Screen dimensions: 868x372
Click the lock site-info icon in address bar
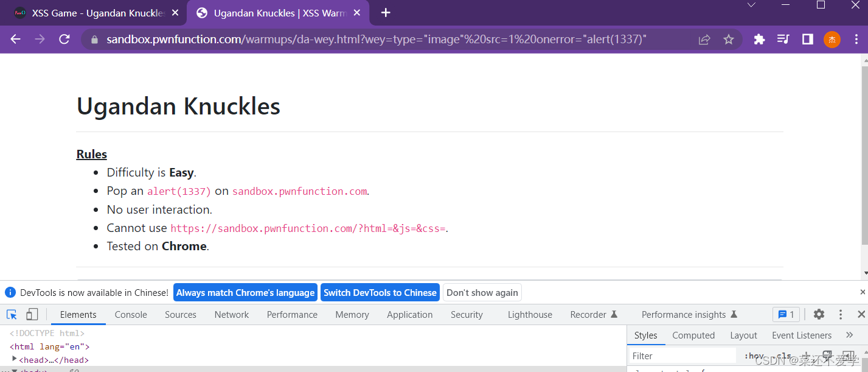94,40
